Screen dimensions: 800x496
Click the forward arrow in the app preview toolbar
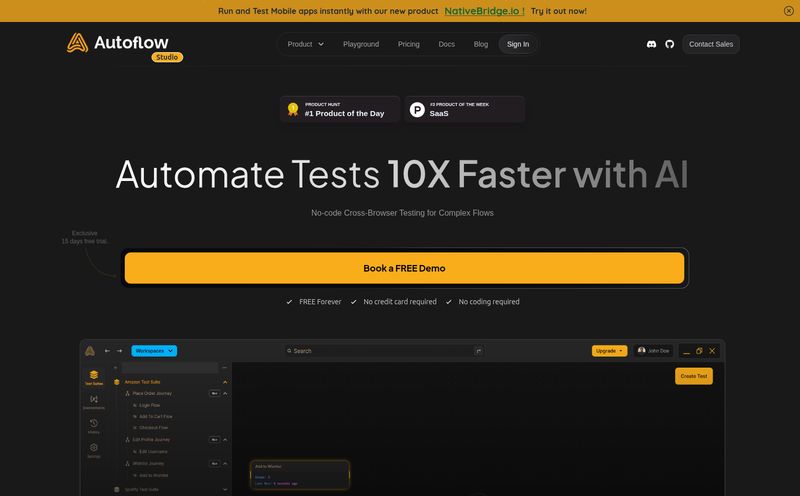[x=119, y=351]
